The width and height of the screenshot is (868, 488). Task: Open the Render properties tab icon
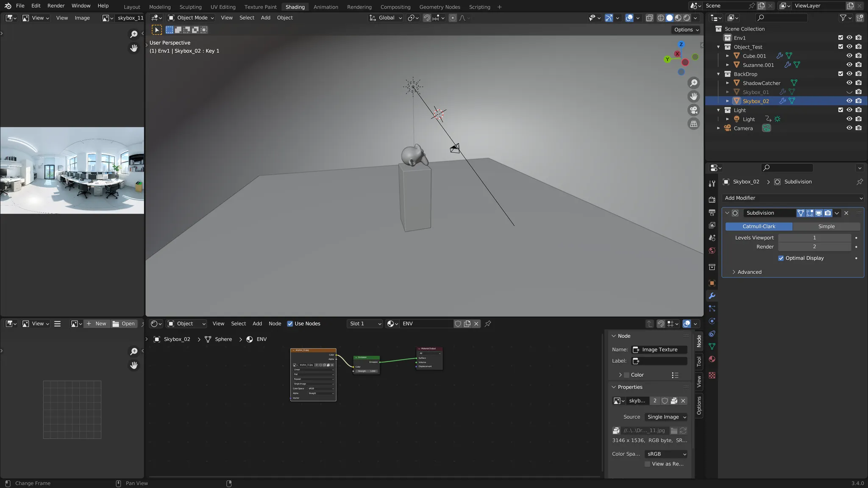[712, 200]
